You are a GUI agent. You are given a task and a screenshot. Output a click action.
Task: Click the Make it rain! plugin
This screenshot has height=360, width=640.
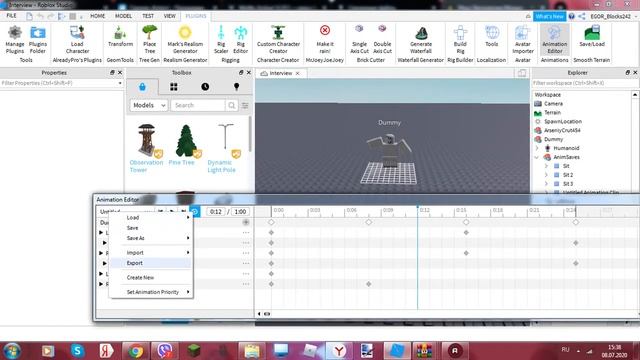click(x=325, y=40)
